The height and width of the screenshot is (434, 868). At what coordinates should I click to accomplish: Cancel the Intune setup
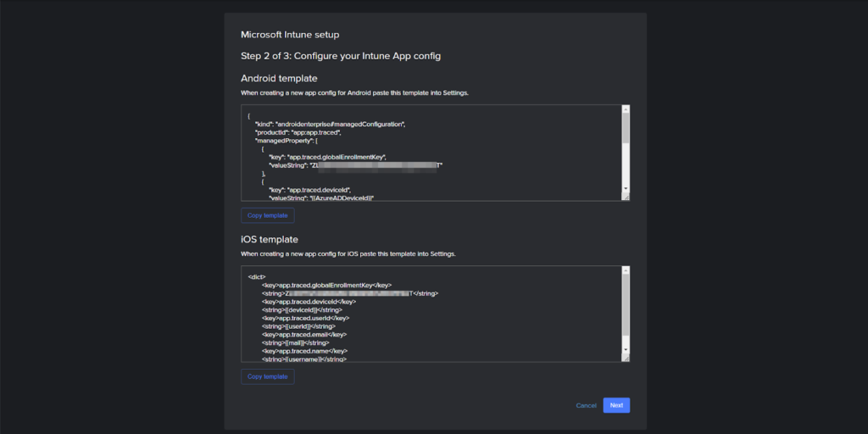(586, 405)
